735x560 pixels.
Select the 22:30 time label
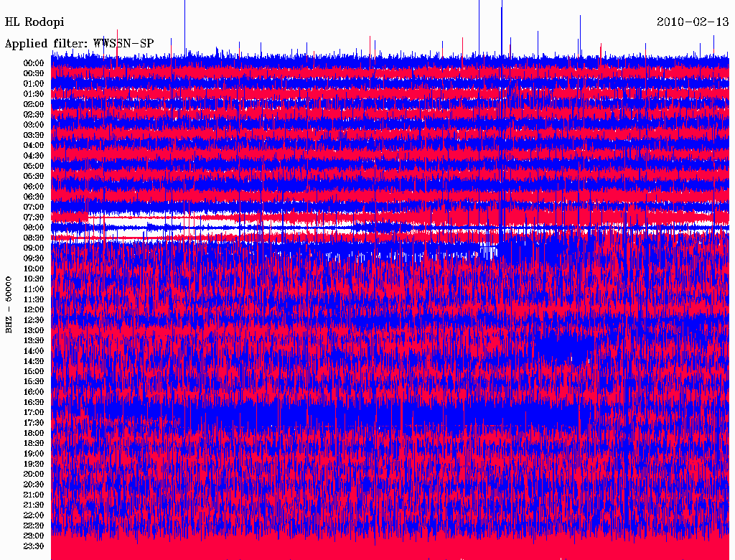point(34,526)
